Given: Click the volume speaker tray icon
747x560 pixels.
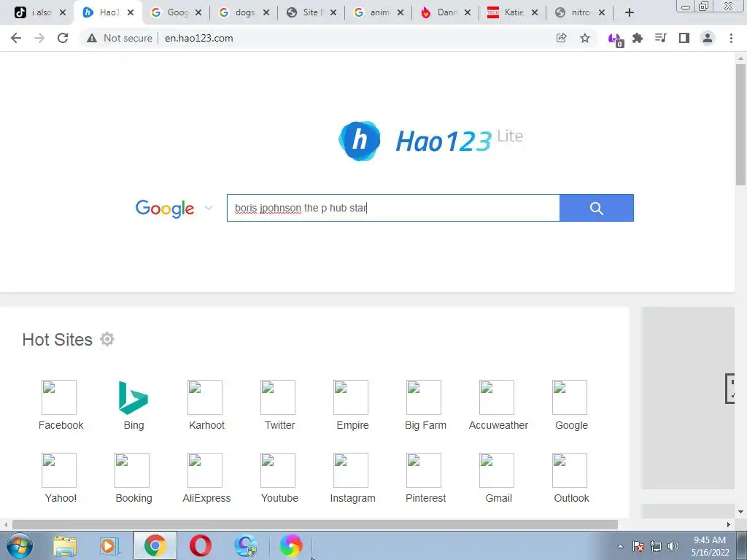Looking at the screenshot, I should pyautogui.click(x=673, y=546).
